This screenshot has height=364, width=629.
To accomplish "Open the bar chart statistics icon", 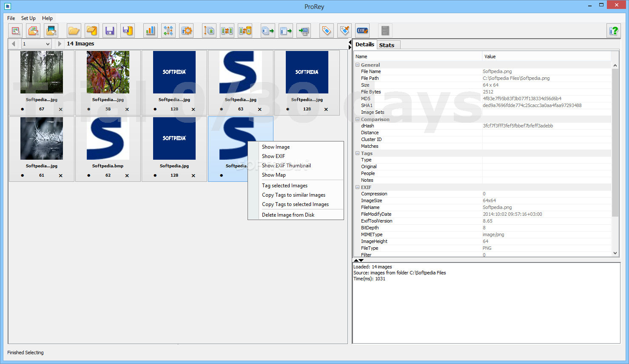I will tap(151, 31).
